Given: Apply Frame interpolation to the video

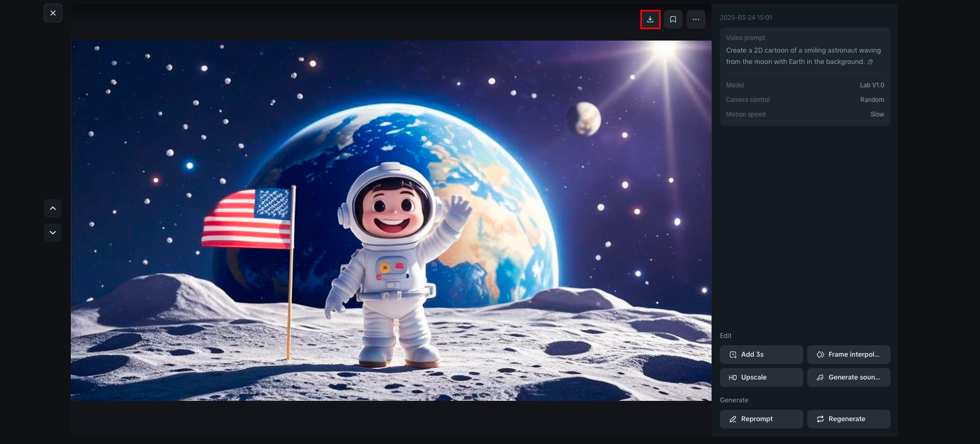Looking at the screenshot, I should pos(849,355).
